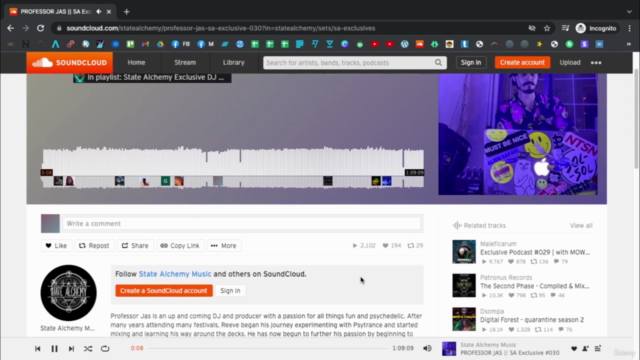Bookmark this page with the star
Viewport: 640px width, 360px height.
[547, 28]
